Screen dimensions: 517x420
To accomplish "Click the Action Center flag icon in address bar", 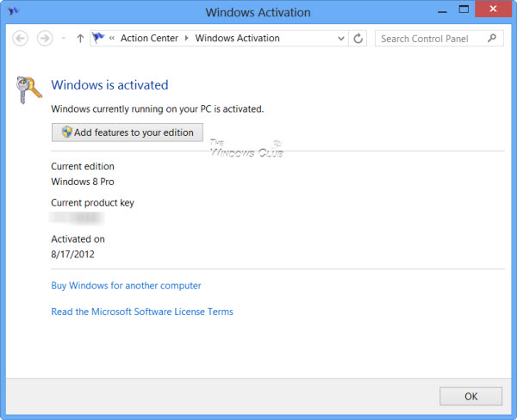I will pyautogui.click(x=98, y=38).
